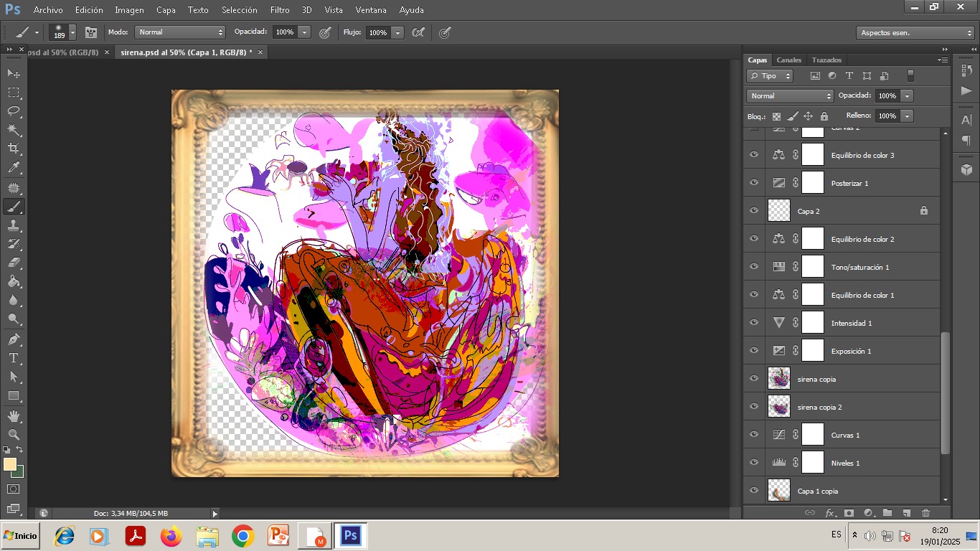Hide the Posterizar 1 layer
The height and width of the screenshot is (551, 980).
(x=754, y=183)
